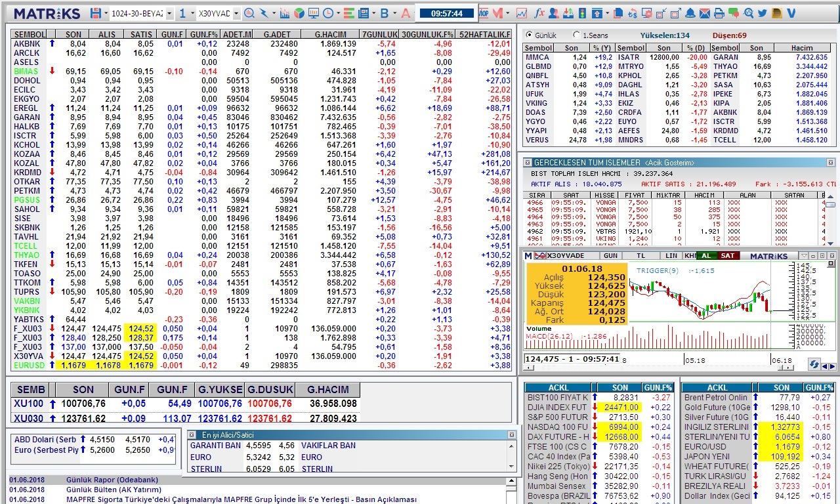
Task: Click the chart previous blue arrow
Action: pos(824,366)
